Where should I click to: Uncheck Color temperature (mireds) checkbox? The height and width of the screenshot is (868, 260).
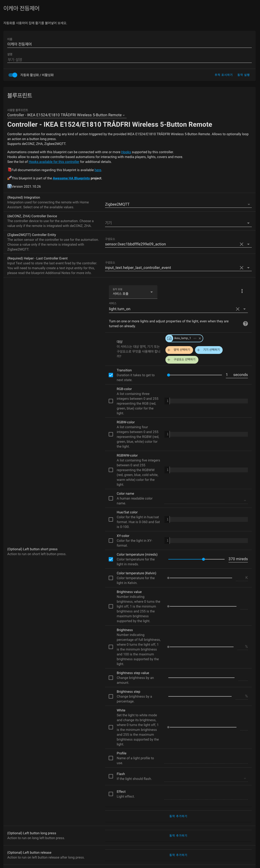(x=111, y=559)
